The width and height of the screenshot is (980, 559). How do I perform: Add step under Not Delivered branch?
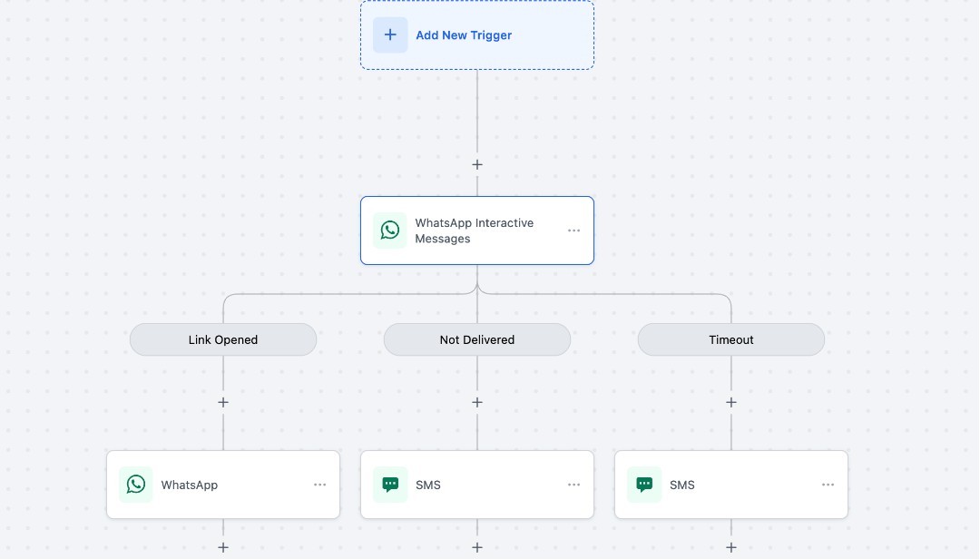(477, 402)
